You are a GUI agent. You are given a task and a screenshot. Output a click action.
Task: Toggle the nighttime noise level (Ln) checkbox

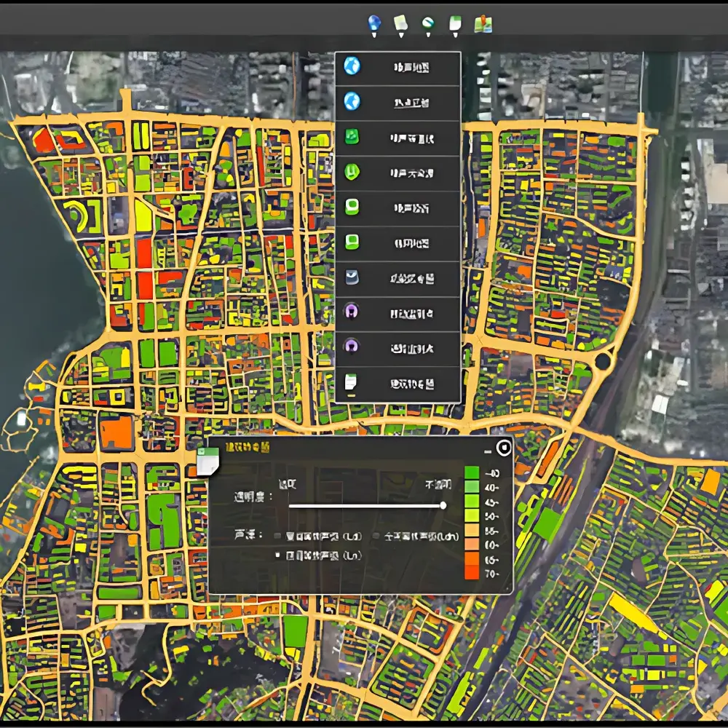click(277, 556)
